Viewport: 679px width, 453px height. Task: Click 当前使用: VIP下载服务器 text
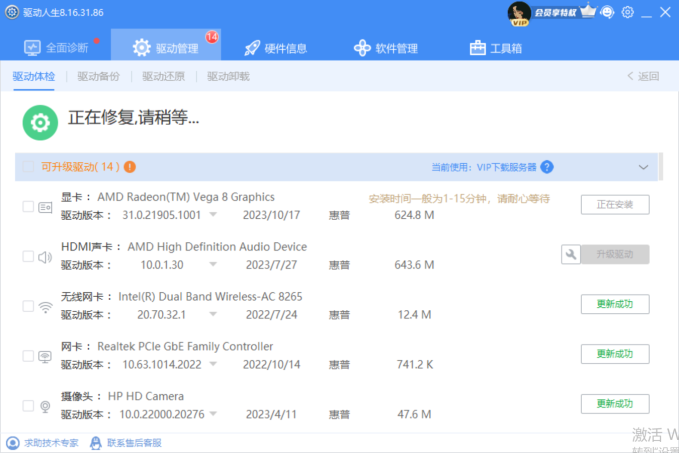pyautogui.click(x=484, y=167)
